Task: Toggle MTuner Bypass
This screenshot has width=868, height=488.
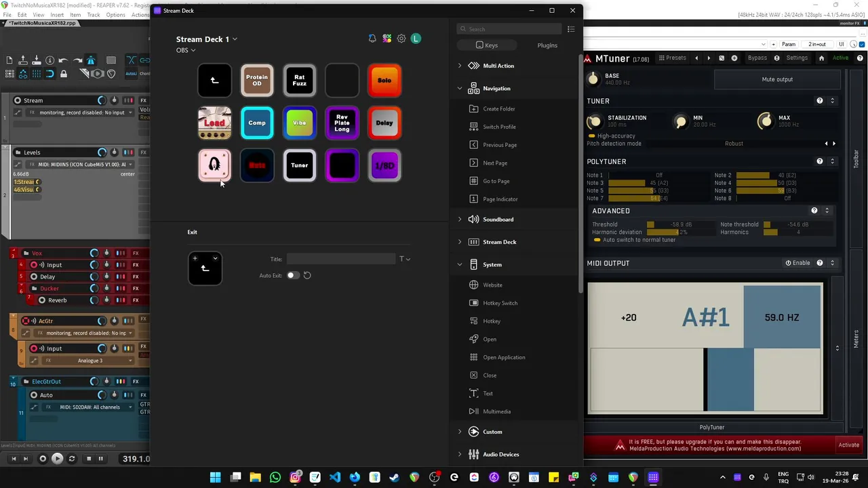Action: (757, 58)
